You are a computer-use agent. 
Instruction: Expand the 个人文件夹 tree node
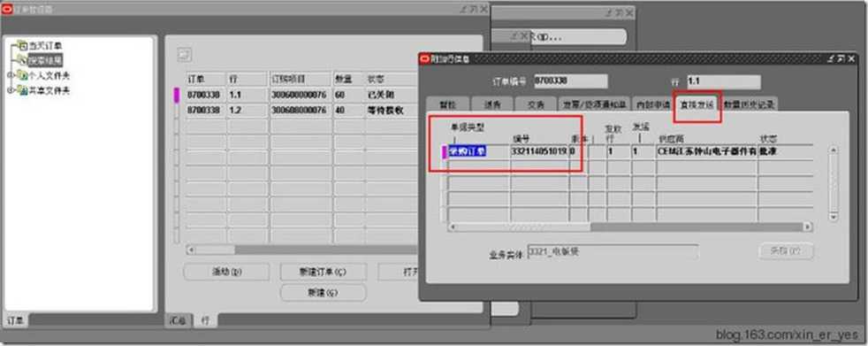(10, 75)
